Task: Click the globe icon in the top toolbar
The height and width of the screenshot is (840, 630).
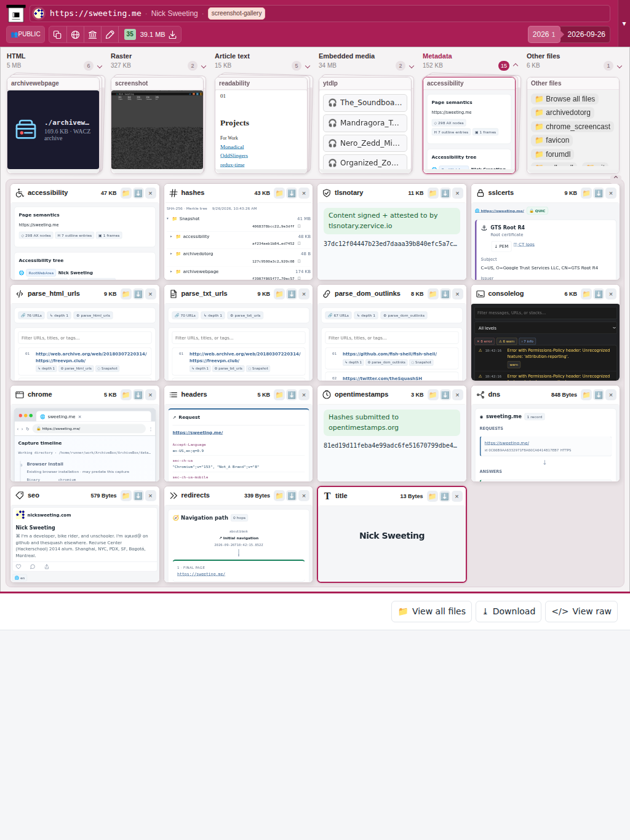Action: tap(75, 34)
